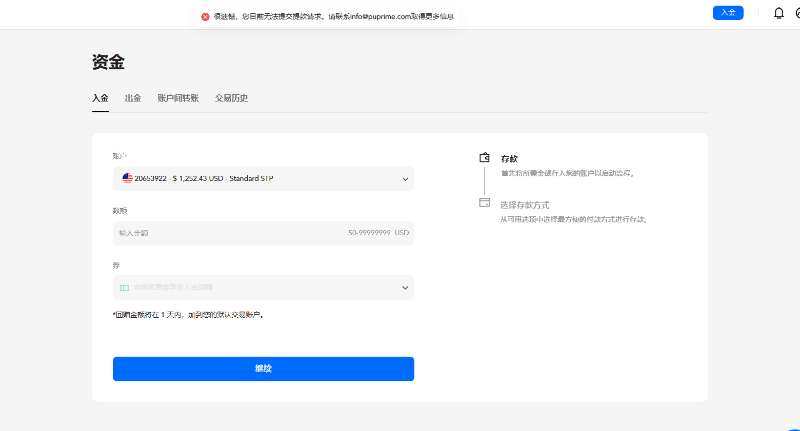Open the coupon dropdown

(x=263, y=288)
